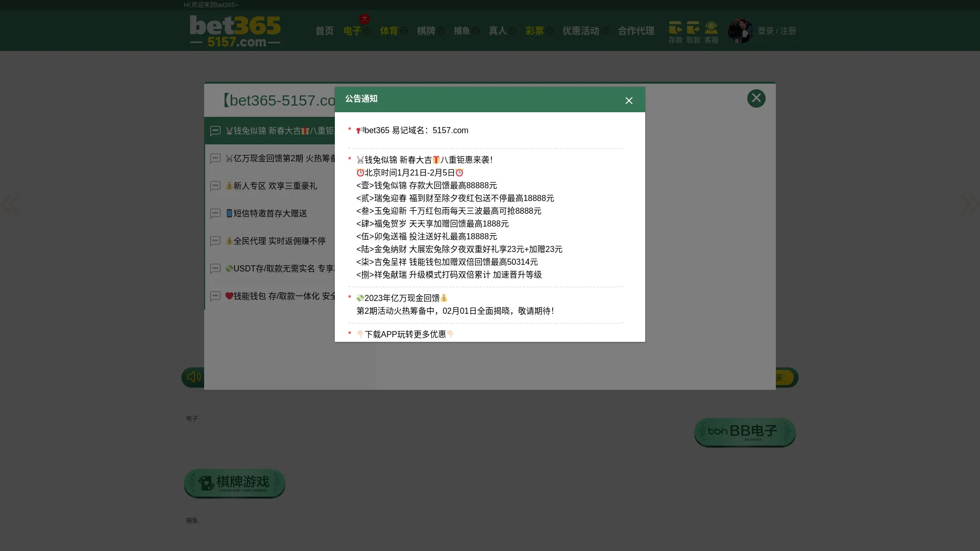
Task: Click the speaker announcement icon
Action: [x=193, y=377]
